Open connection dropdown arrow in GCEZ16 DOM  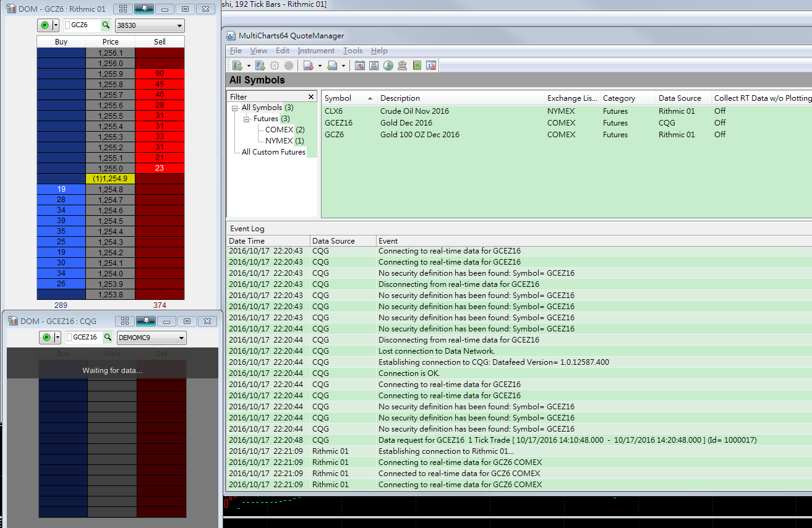[57, 338]
